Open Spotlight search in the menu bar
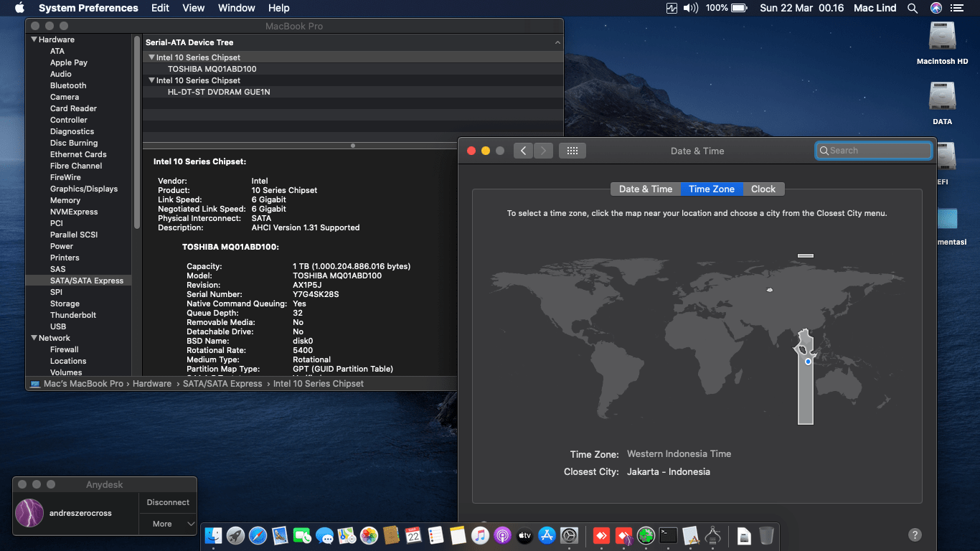The image size is (980, 551). click(x=913, y=8)
